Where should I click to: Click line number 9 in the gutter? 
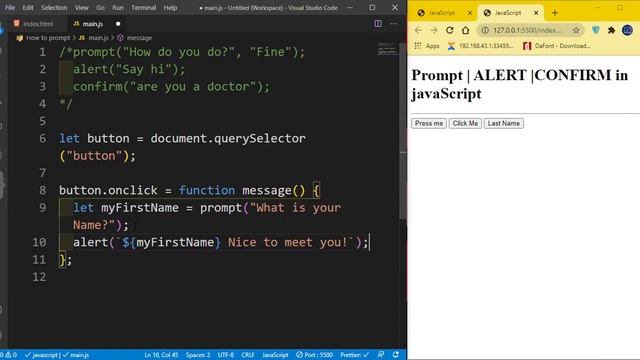click(42, 208)
